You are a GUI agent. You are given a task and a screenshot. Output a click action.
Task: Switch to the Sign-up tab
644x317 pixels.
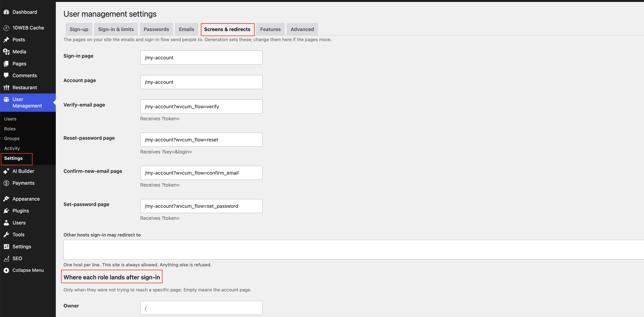point(79,29)
